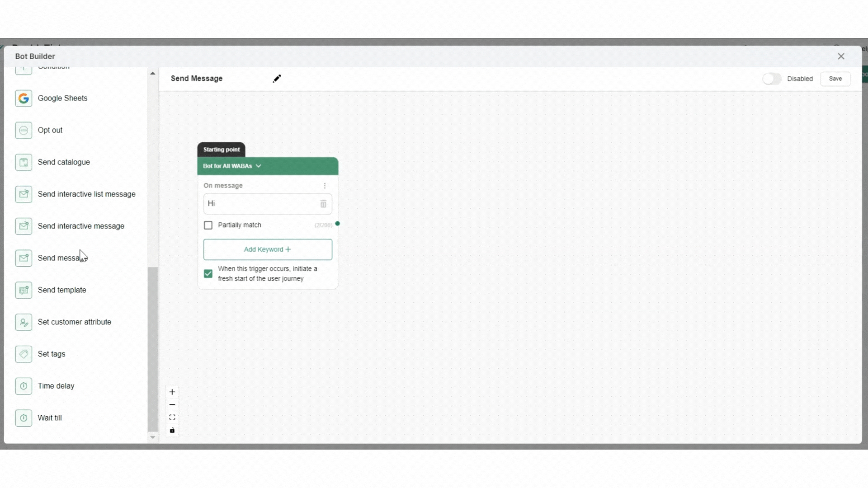The width and height of the screenshot is (868, 488).
Task: Click the Google Sheets icon in sidebar
Action: tap(24, 99)
